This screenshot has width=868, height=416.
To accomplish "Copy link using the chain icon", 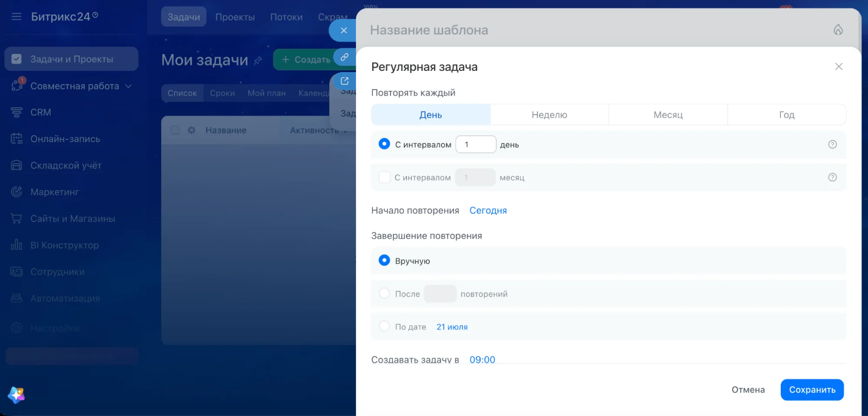I will pyautogui.click(x=344, y=57).
